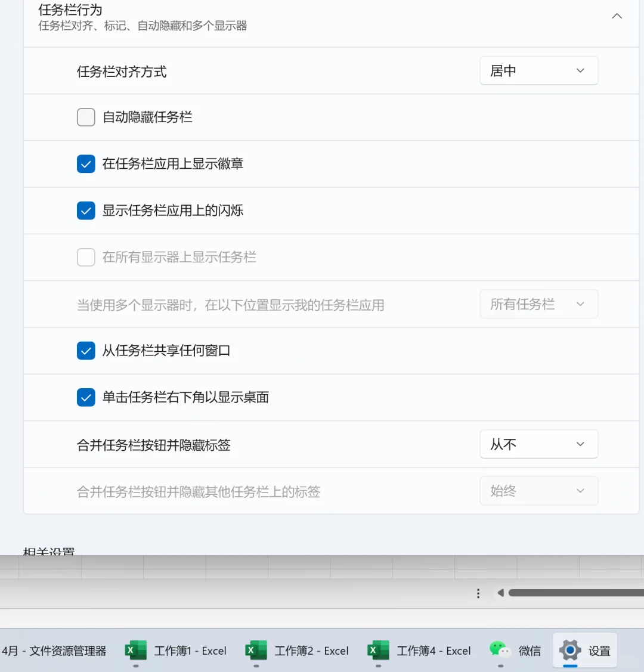644x672 pixels.
Task: Open the 任务栏对齐方式 dropdown showing 居中
Action: pos(538,70)
